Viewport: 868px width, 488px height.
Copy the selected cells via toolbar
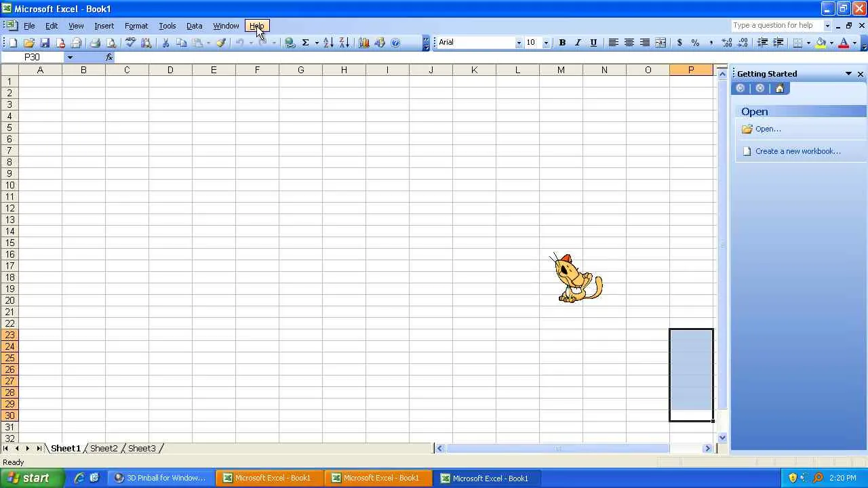pos(181,43)
